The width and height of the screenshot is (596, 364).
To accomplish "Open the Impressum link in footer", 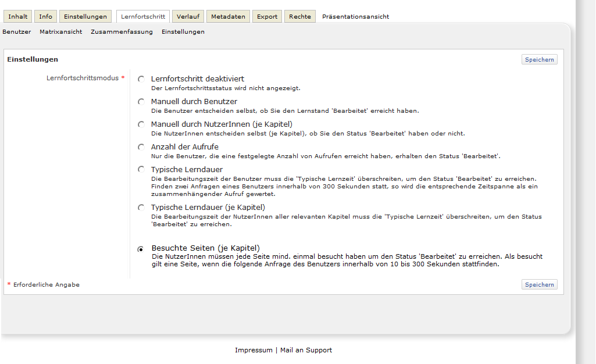I will [x=254, y=350].
